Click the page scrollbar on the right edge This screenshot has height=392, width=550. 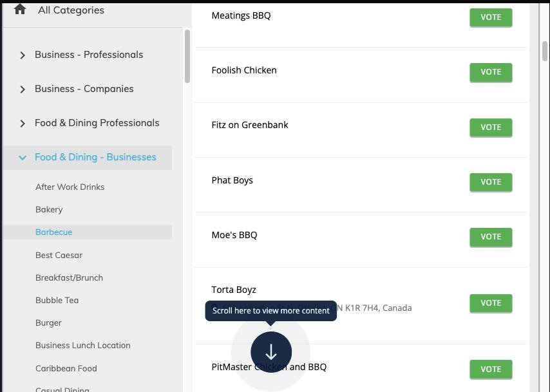click(x=545, y=42)
